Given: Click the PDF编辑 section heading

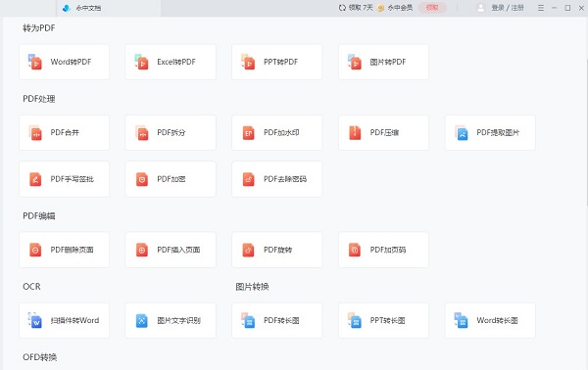Looking at the screenshot, I should click(x=39, y=216).
